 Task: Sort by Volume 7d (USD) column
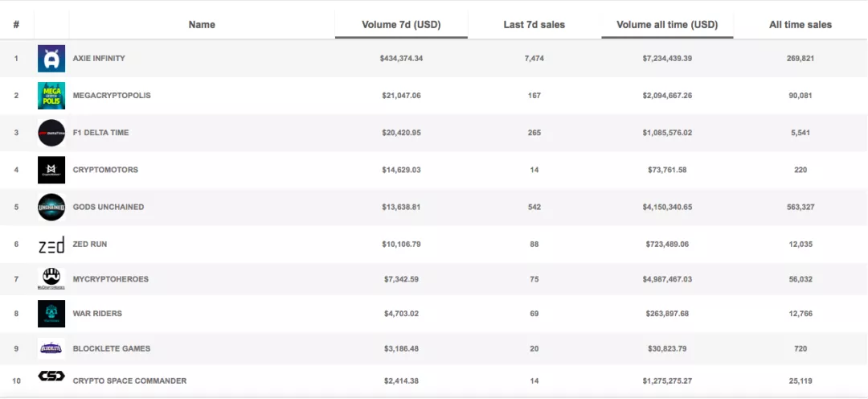(x=401, y=25)
